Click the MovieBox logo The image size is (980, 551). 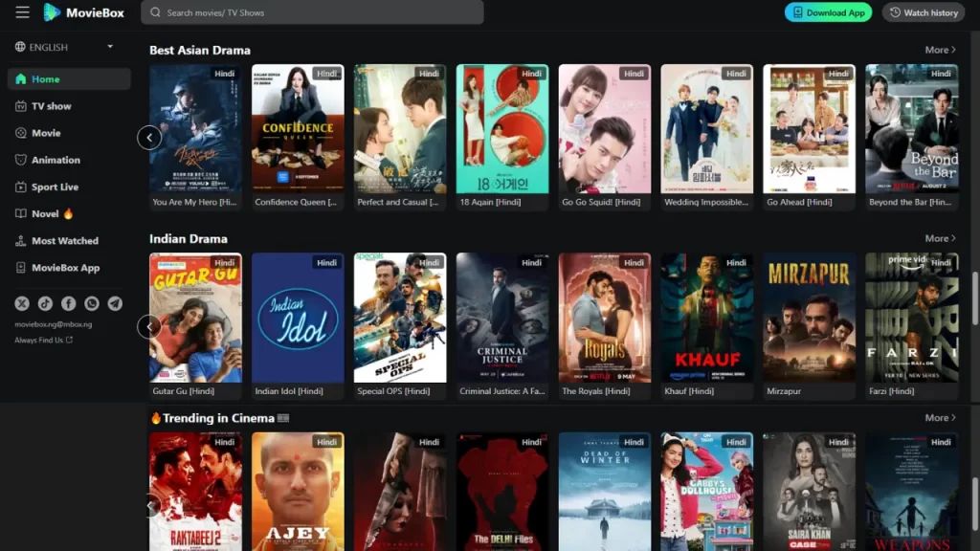[84, 12]
